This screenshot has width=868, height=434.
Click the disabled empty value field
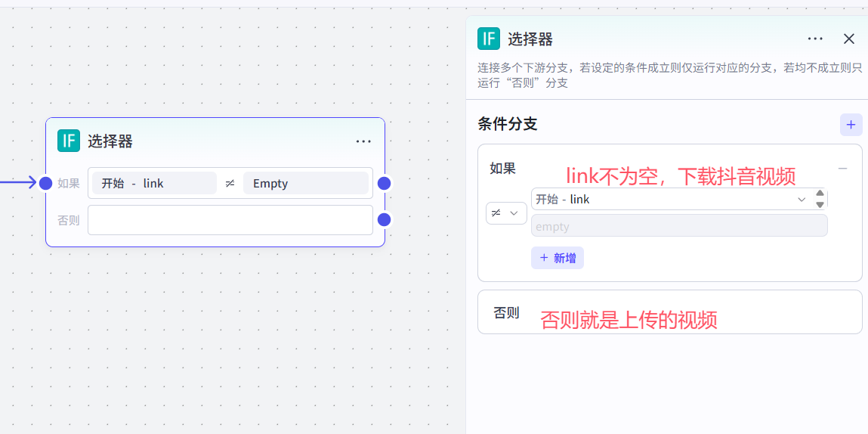coord(679,225)
